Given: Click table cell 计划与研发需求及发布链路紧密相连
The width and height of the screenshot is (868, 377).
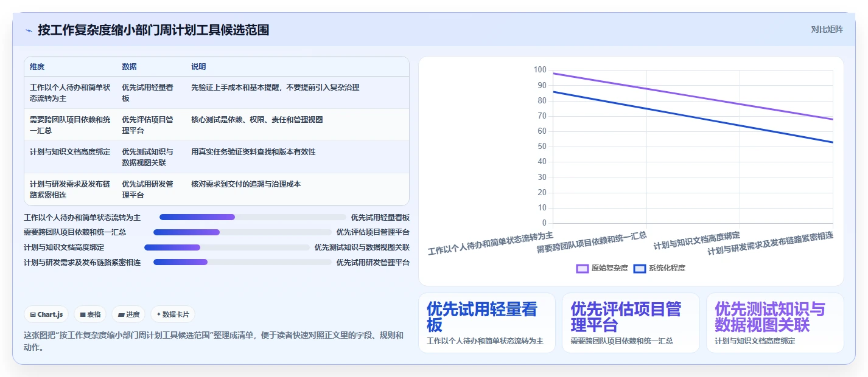Looking at the screenshot, I should click(70, 189).
